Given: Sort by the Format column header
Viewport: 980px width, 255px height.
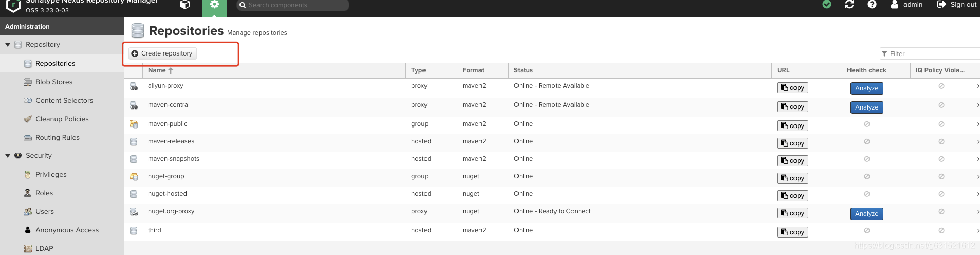Looking at the screenshot, I should (483, 70).
